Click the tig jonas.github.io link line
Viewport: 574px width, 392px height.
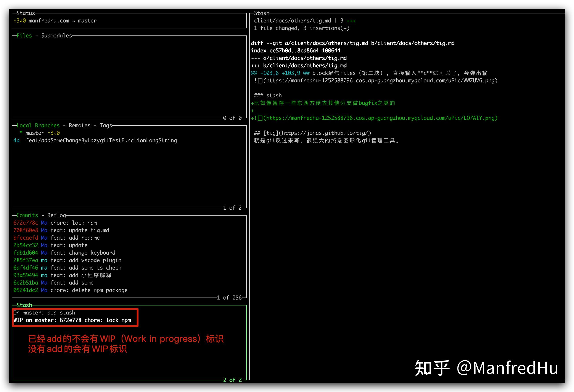[312, 133]
